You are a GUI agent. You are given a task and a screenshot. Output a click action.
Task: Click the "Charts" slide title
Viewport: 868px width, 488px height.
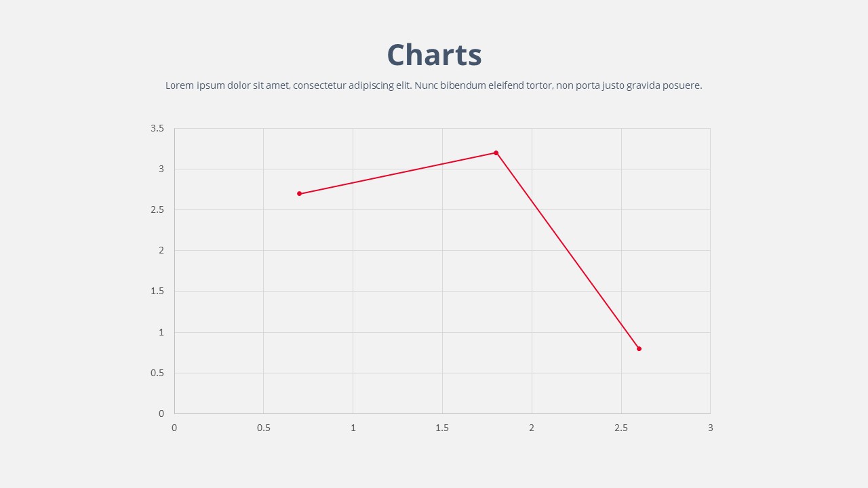(x=434, y=55)
